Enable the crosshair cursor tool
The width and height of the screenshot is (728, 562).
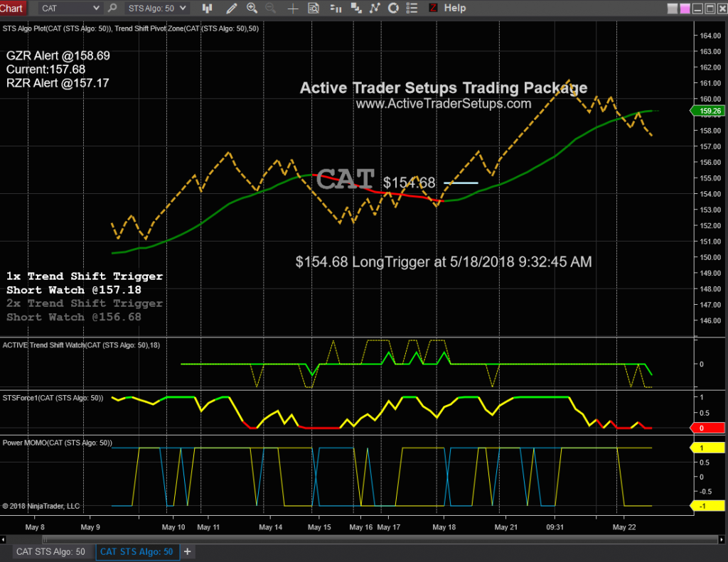click(x=292, y=8)
